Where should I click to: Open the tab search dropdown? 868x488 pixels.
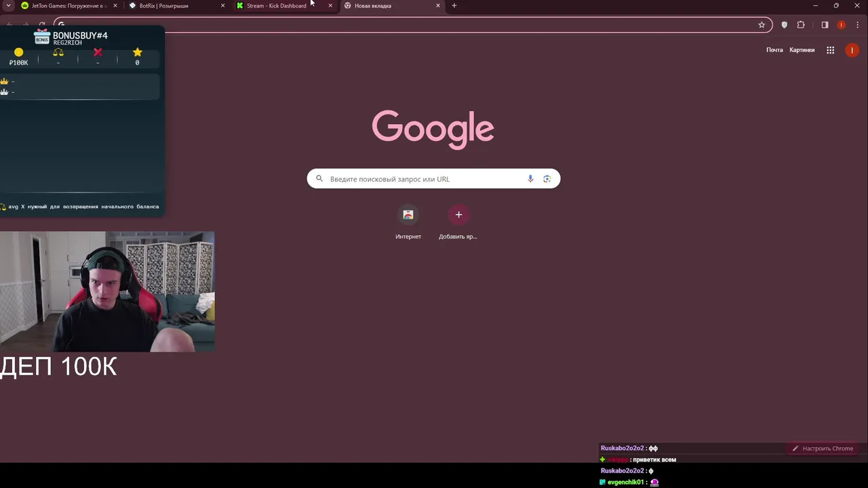click(8, 5)
